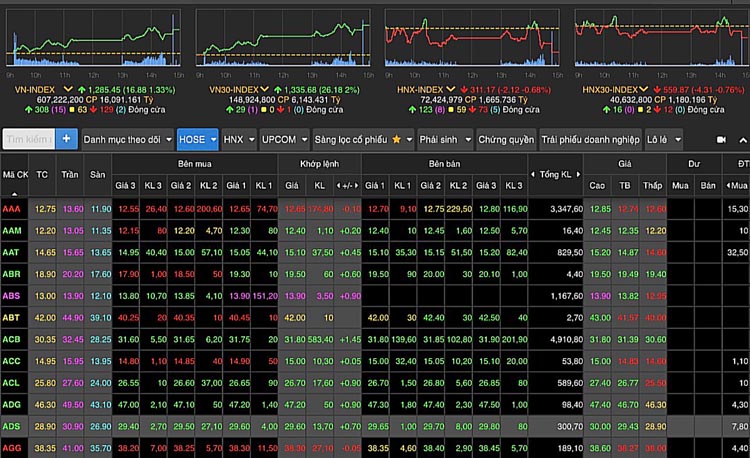Click the ACB ticker symbol in the table
This screenshot has width=750, height=458.
click(12, 338)
